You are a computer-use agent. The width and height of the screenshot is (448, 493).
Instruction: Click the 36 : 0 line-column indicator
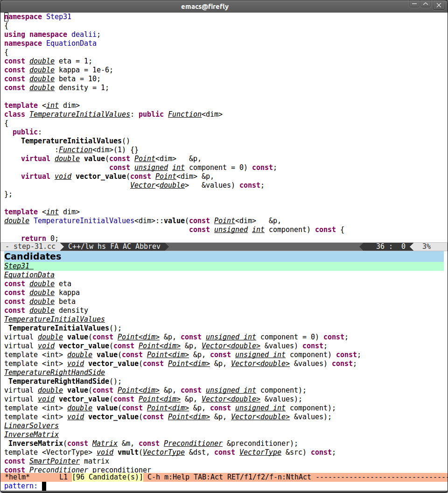pos(391,246)
